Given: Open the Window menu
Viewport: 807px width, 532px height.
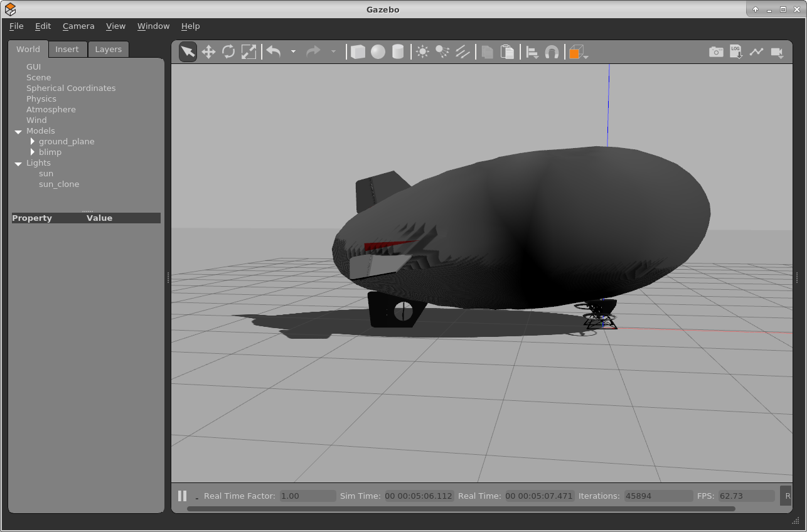Looking at the screenshot, I should click(x=153, y=26).
